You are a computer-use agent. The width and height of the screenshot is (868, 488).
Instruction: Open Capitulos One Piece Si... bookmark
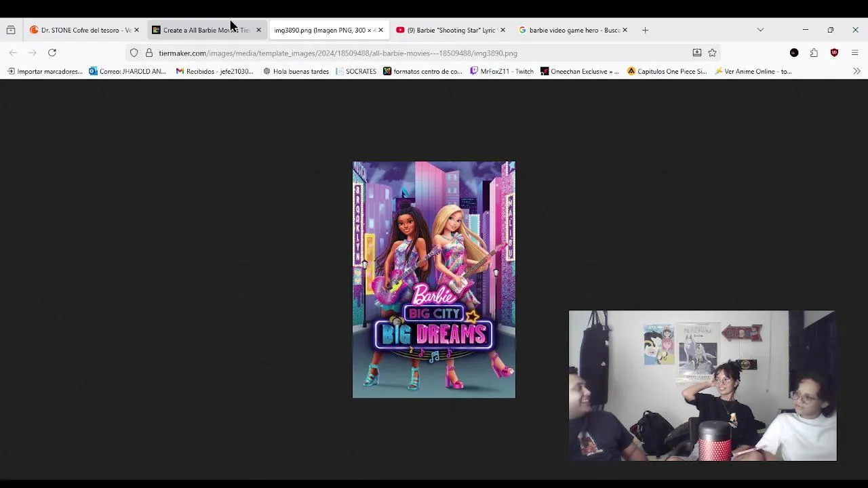[x=667, y=71]
